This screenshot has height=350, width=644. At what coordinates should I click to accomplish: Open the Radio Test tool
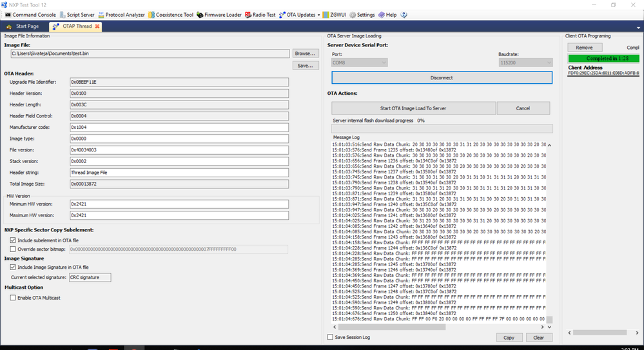pos(260,15)
